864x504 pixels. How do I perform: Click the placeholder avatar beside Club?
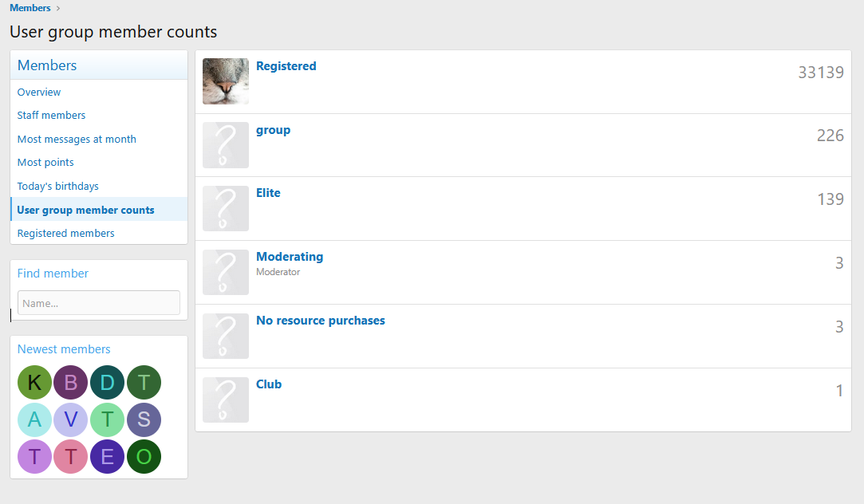[x=226, y=400]
